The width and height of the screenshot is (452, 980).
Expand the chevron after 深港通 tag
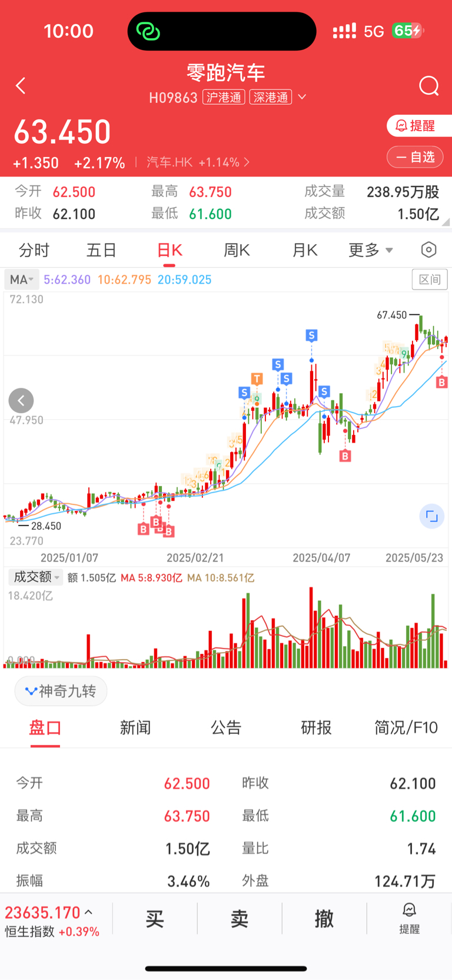[x=302, y=97]
